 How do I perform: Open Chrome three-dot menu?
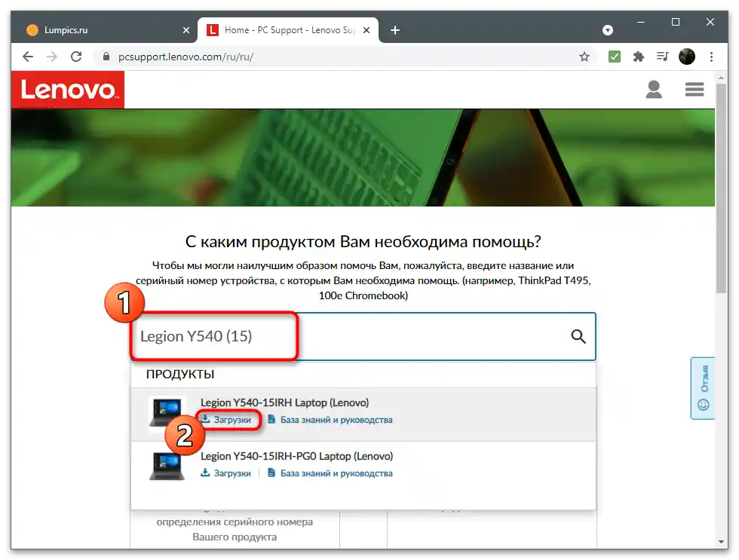[711, 57]
